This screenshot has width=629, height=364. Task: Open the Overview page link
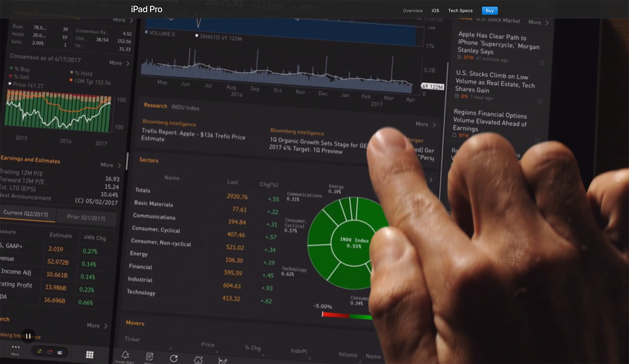413,11
